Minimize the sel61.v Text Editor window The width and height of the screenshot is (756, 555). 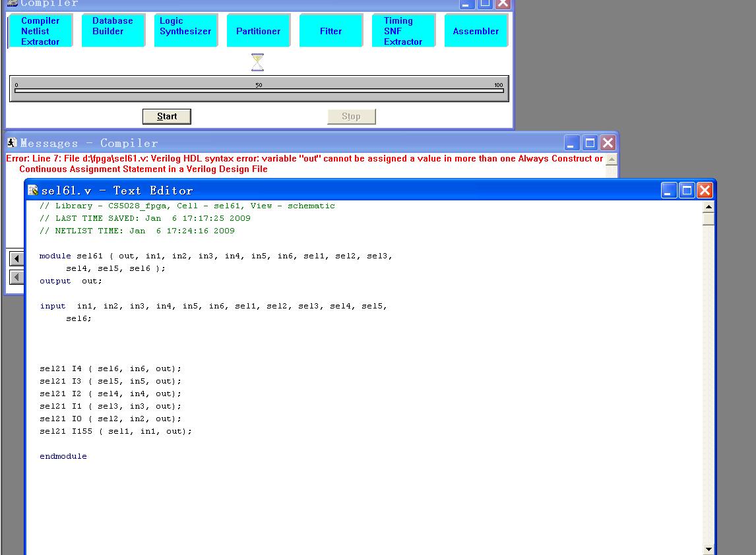point(669,190)
